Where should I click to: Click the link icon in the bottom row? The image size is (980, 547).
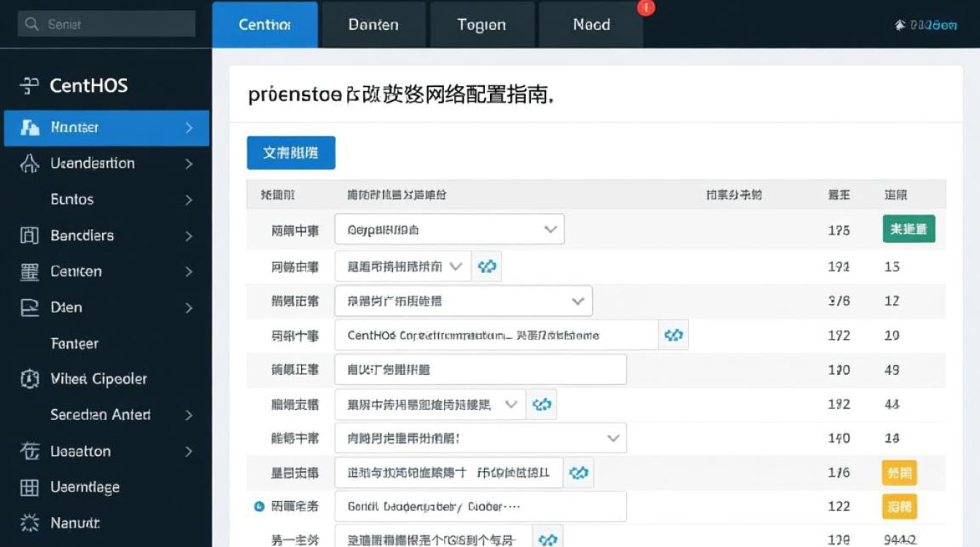tap(548, 539)
